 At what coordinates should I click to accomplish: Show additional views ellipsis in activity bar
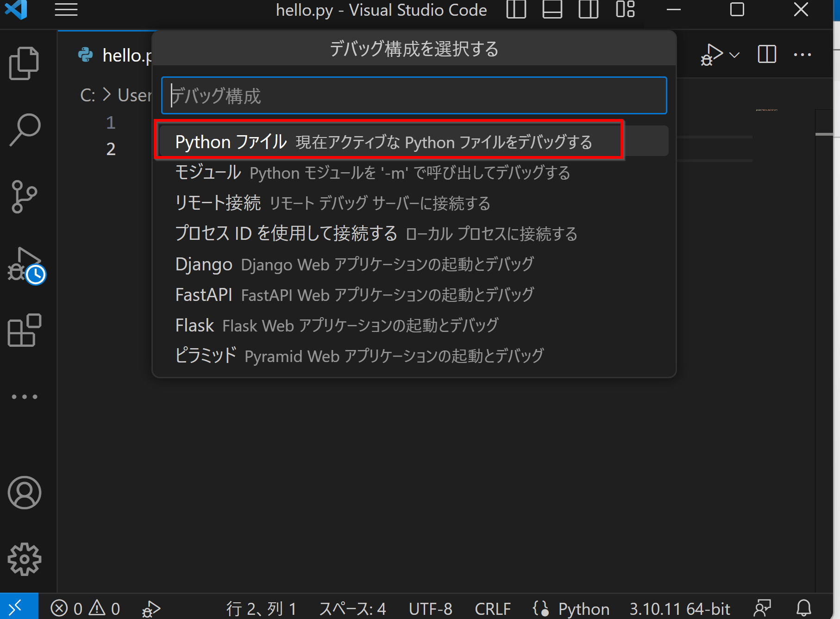pos(24,397)
